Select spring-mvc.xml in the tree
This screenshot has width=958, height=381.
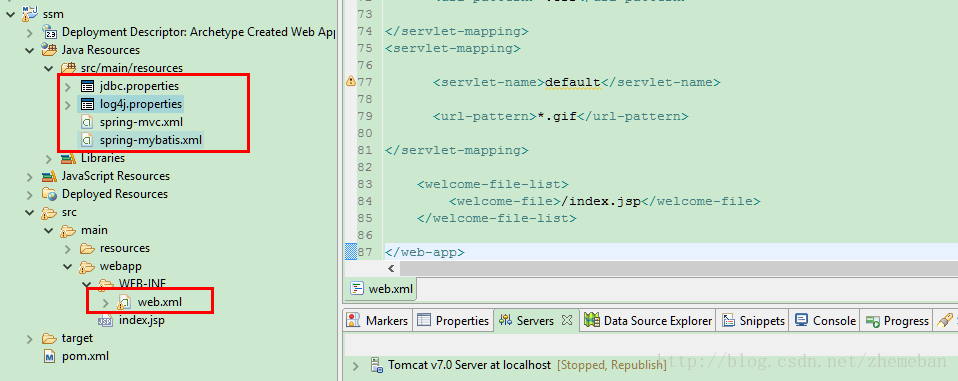141,122
